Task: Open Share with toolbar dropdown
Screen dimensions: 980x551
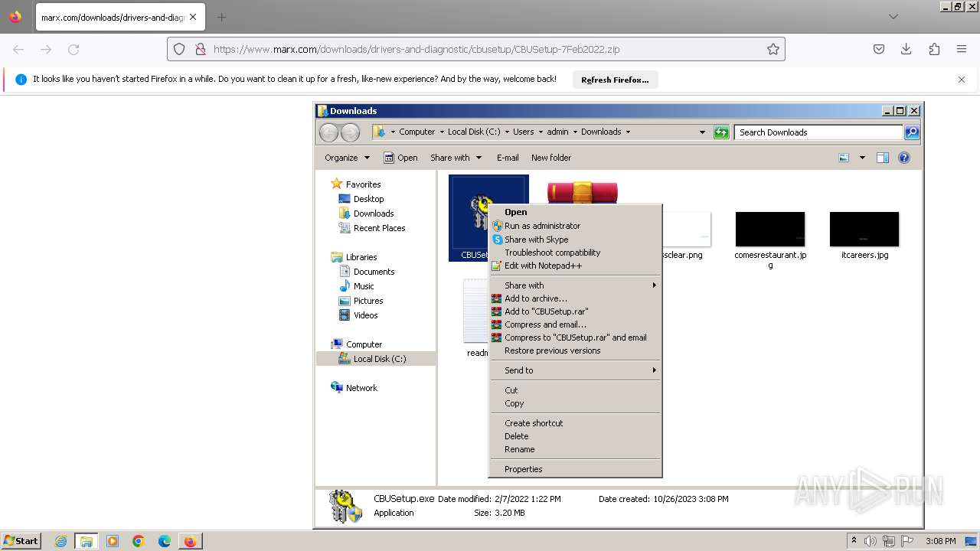Action: (x=456, y=158)
